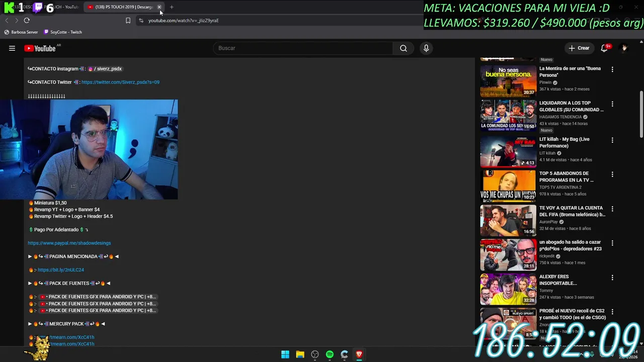The width and height of the screenshot is (644, 362).
Task: Click 'Revamp Twitter + Logo + Header $4.5' text
Action: [x=73, y=216]
